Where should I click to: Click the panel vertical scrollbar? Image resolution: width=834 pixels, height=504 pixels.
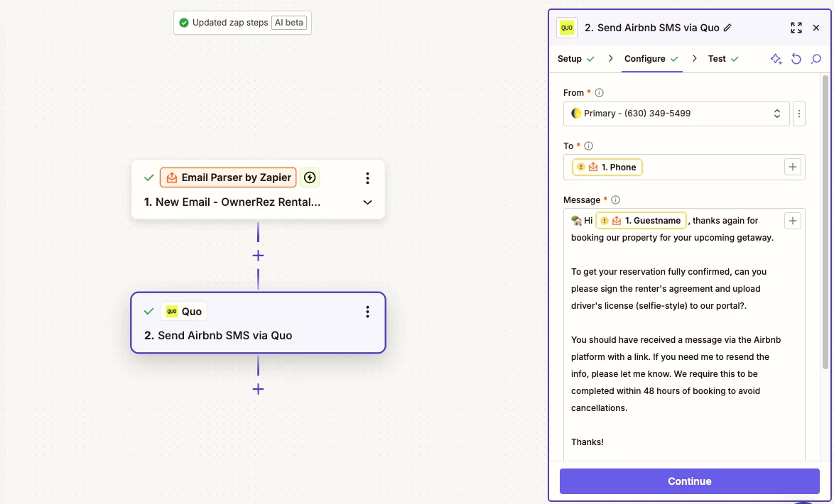pos(825,221)
